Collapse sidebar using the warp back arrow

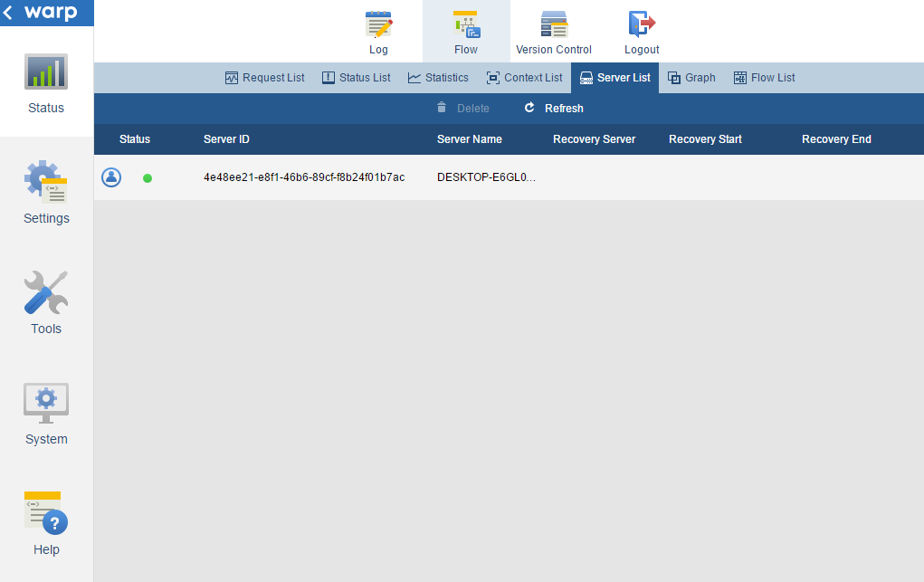[x=9, y=13]
